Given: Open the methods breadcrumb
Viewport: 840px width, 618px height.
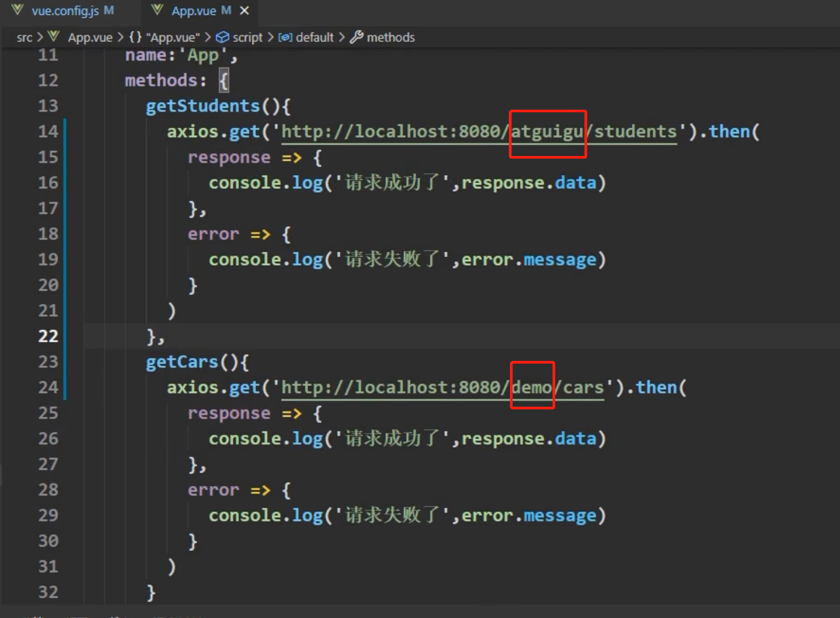Looking at the screenshot, I should tap(391, 37).
